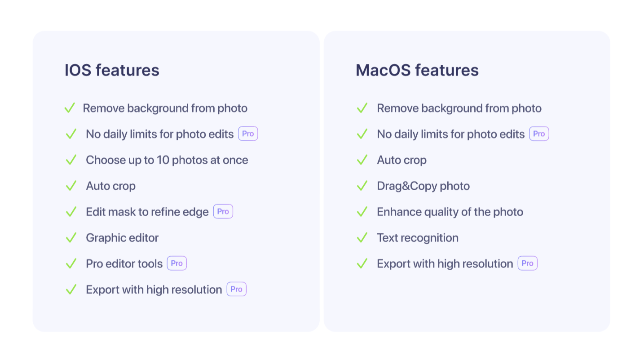Click the Graphic editor feature text

122,238
